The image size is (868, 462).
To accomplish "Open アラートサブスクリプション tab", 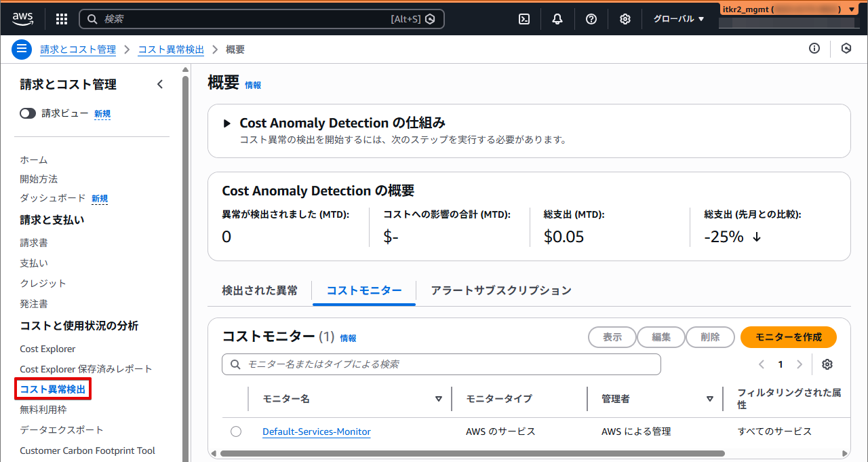I will coord(501,290).
